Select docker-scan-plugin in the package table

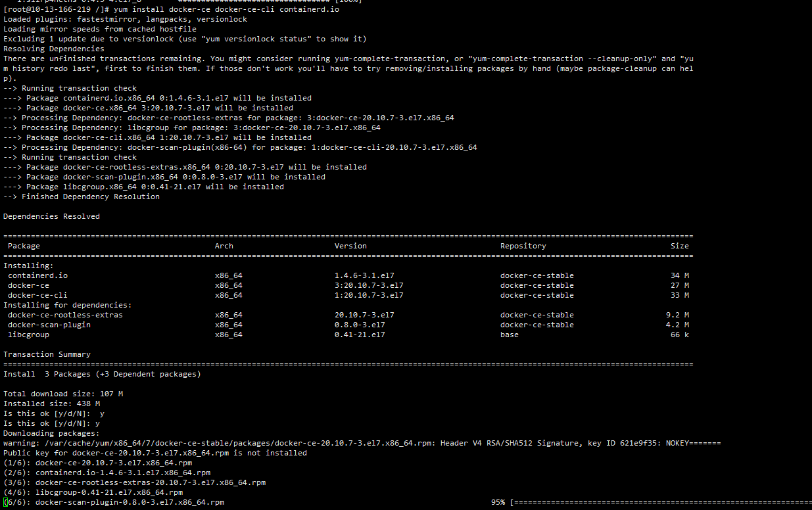point(49,325)
